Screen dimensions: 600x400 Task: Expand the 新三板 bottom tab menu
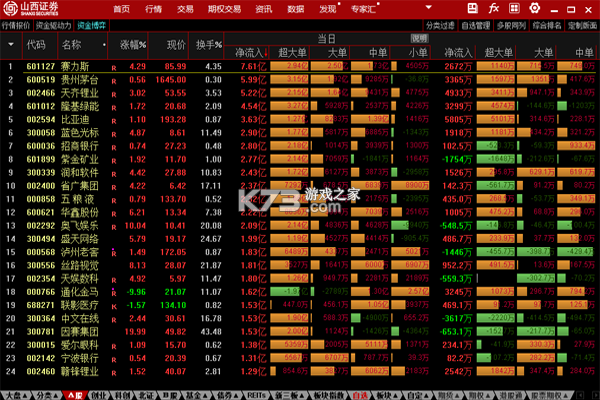pos(302,395)
